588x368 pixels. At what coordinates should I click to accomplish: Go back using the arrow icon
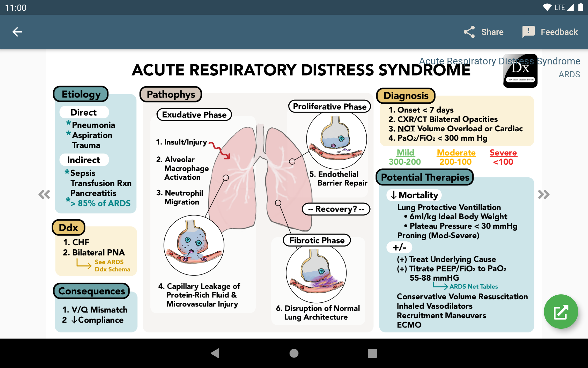point(17,32)
